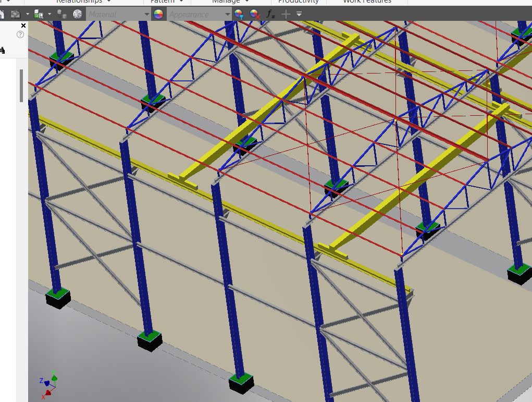The image size is (532, 402).
Task: Expand the quick access toolbar customize arrow
Action: [299, 14]
